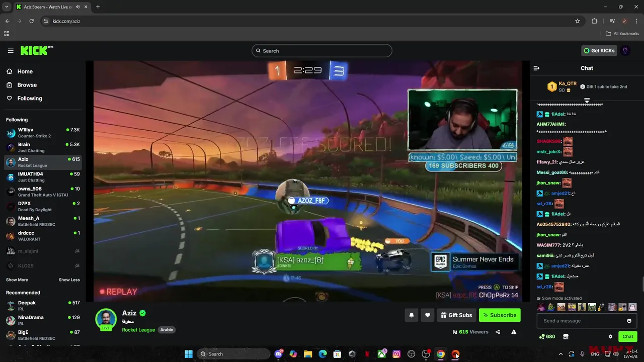
Task: Click the Windows taskbar Search box
Action: pos(233,354)
